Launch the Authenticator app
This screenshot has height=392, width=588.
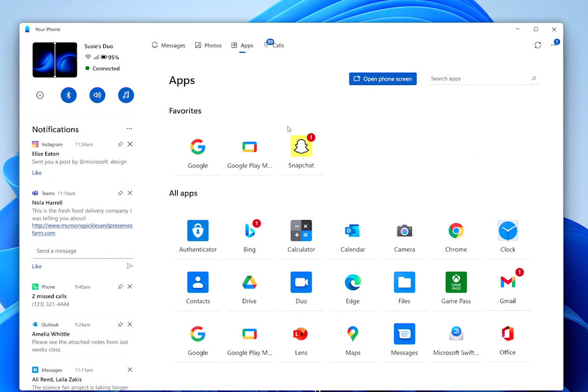(198, 230)
